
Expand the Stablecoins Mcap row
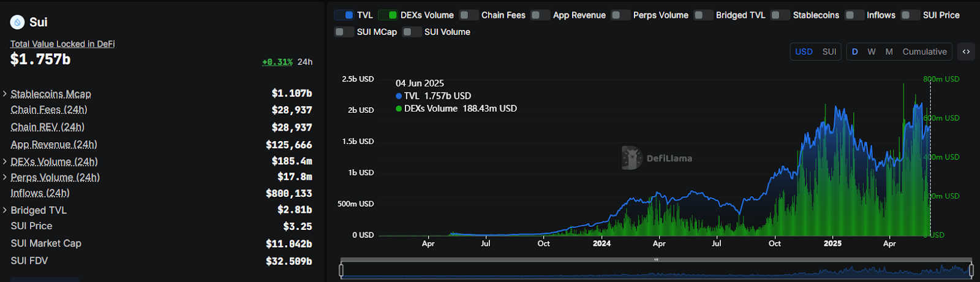[5, 94]
